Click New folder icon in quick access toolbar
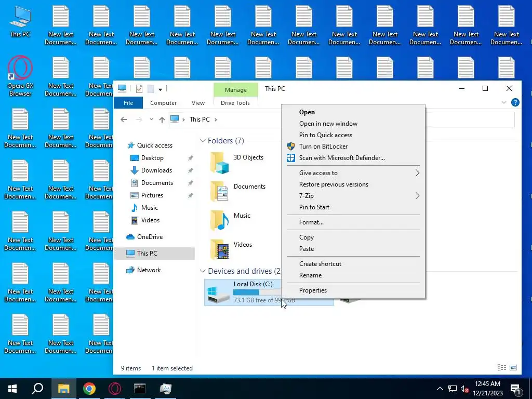Viewport: 532px width, 399px height. (x=150, y=89)
